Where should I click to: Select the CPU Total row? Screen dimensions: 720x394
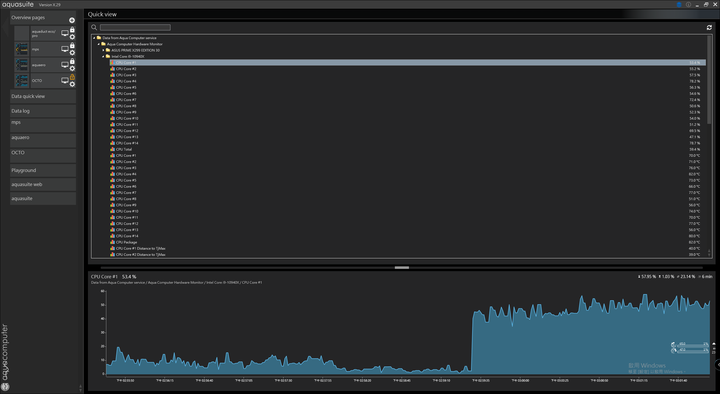click(x=408, y=149)
